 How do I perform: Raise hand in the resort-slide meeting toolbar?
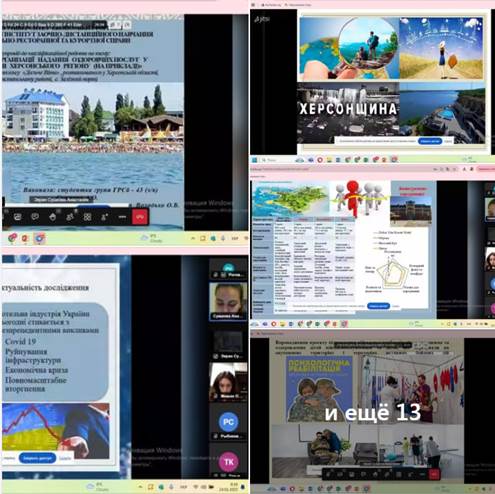(x=53, y=217)
